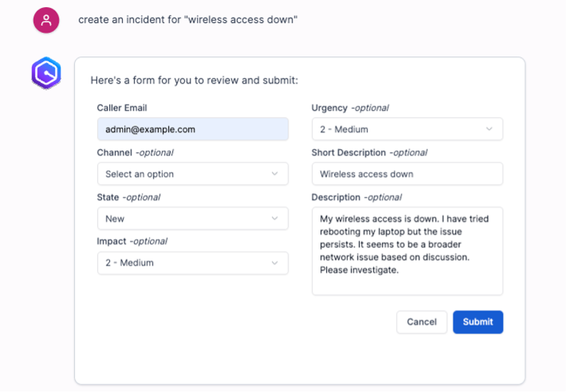Open the Impact dropdown
The image size is (566, 392).
pos(193,263)
